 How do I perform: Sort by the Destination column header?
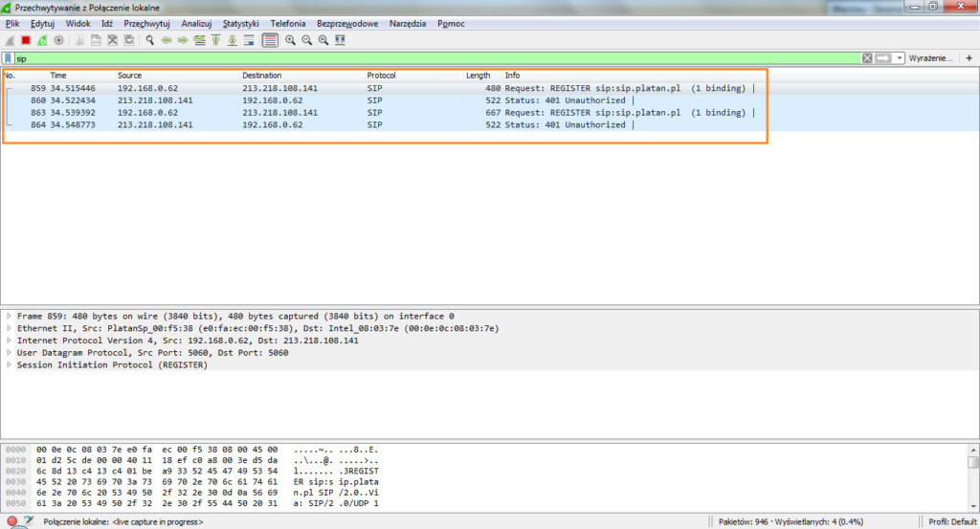click(x=262, y=75)
